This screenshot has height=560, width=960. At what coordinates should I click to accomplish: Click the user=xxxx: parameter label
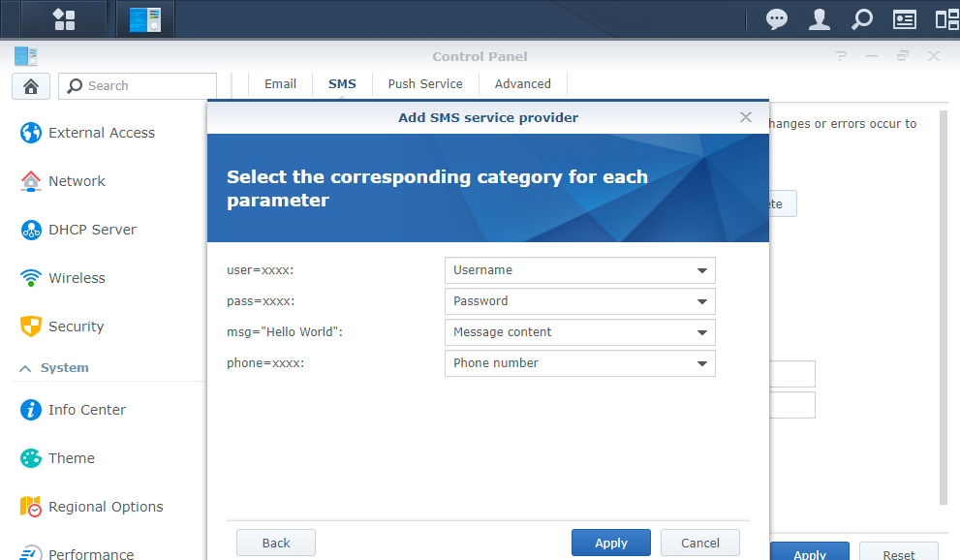[x=261, y=270]
